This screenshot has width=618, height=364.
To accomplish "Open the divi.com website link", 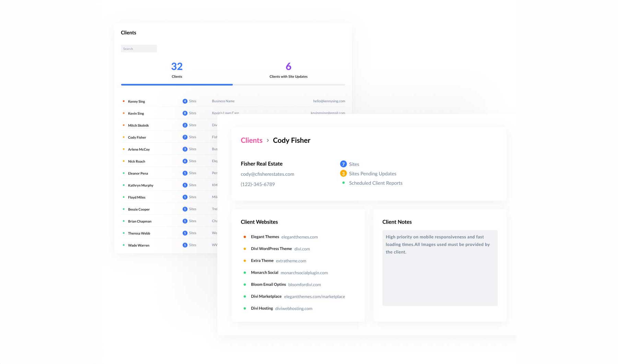I will [x=302, y=249].
